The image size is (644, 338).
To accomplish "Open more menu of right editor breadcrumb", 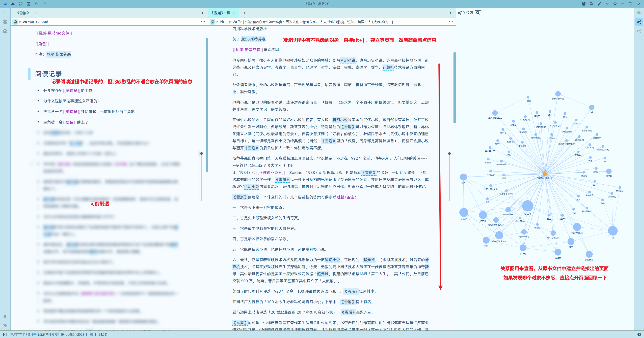I will pos(451,22).
